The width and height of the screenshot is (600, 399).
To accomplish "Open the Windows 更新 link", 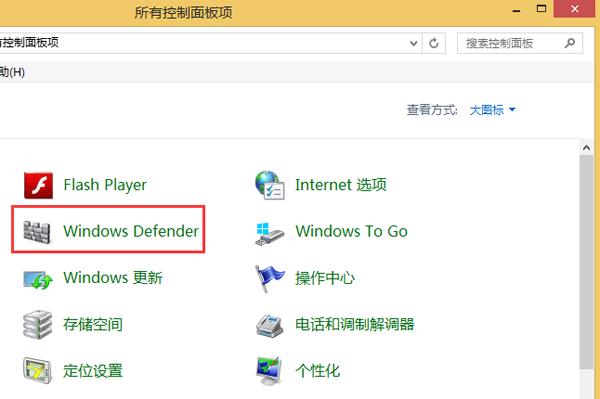I will [113, 278].
